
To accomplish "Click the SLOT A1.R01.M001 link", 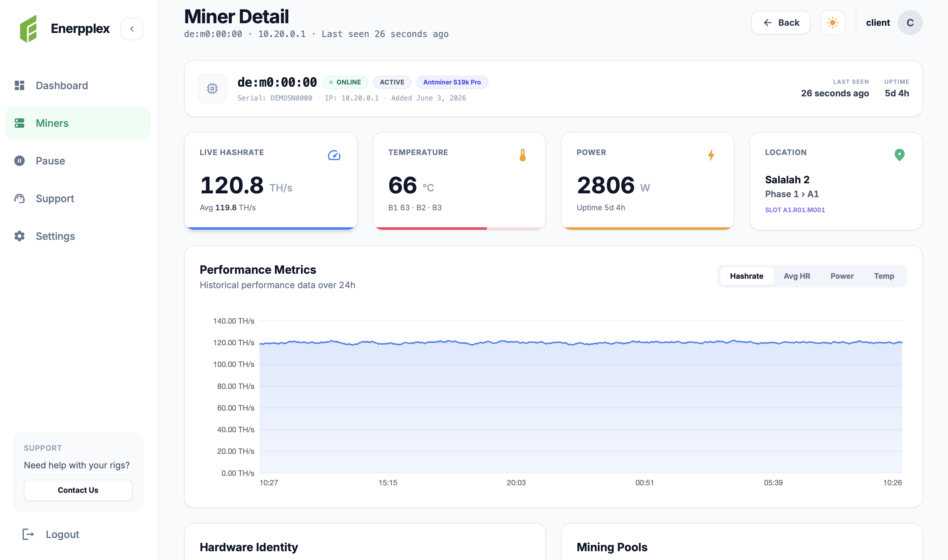I will coord(795,210).
